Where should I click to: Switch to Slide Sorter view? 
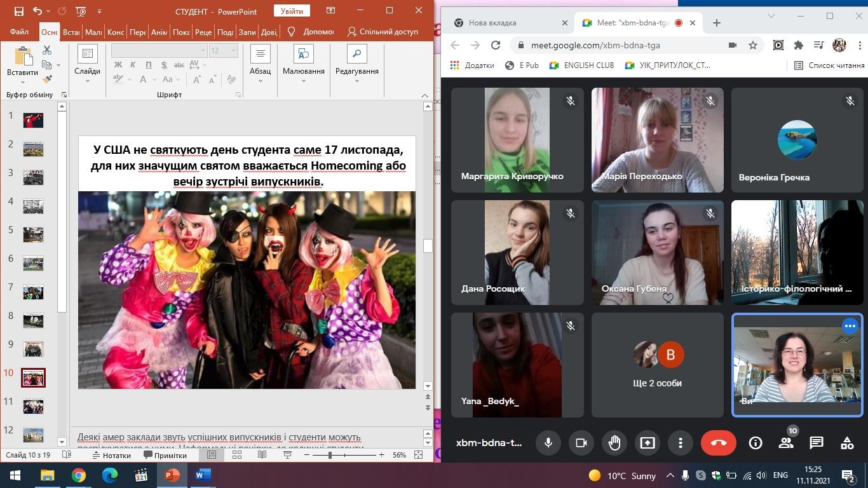tap(237, 455)
